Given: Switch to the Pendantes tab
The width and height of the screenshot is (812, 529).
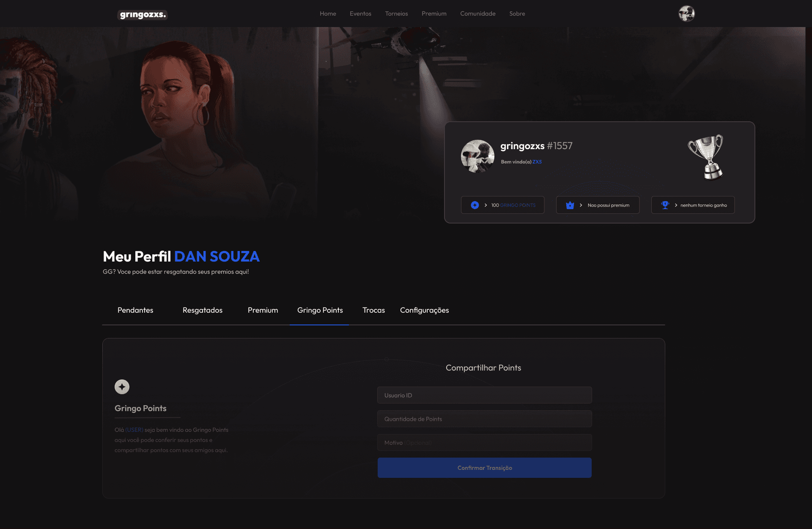Looking at the screenshot, I should click(135, 310).
